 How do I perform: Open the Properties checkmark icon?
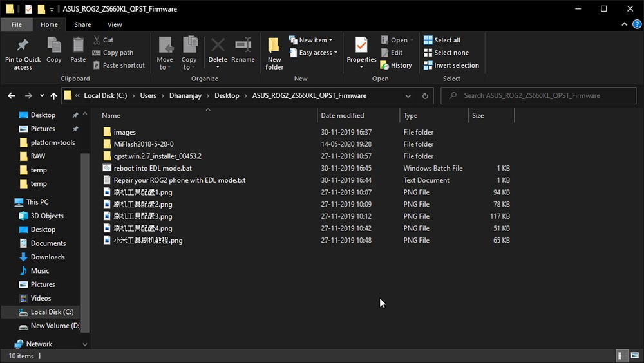click(x=361, y=45)
